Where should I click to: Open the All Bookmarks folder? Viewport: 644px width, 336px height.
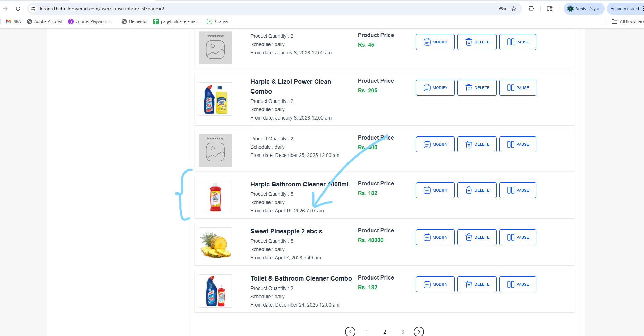click(x=628, y=21)
